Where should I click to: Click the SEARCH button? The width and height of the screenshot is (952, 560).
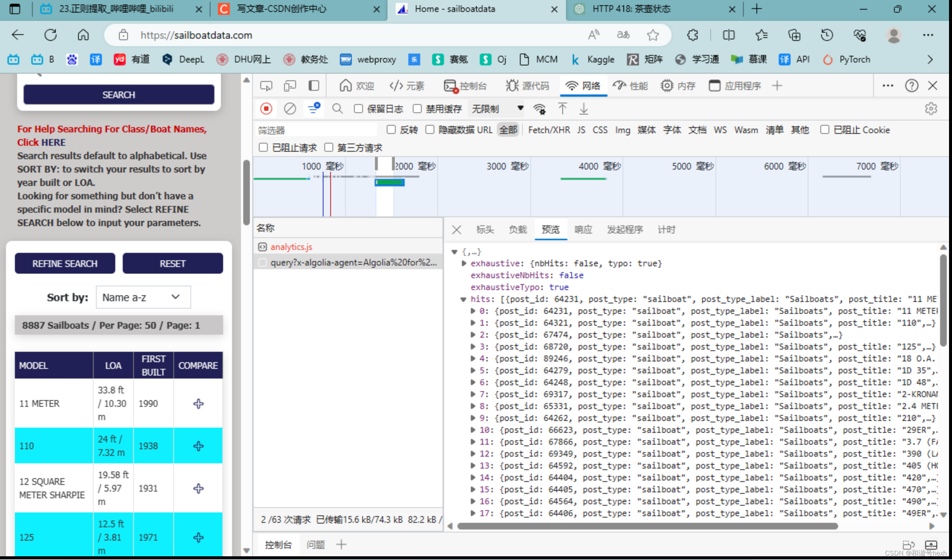point(119,94)
